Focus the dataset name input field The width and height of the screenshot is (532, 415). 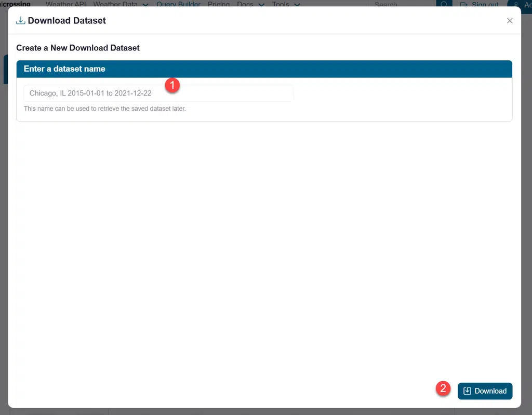click(x=158, y=93)
